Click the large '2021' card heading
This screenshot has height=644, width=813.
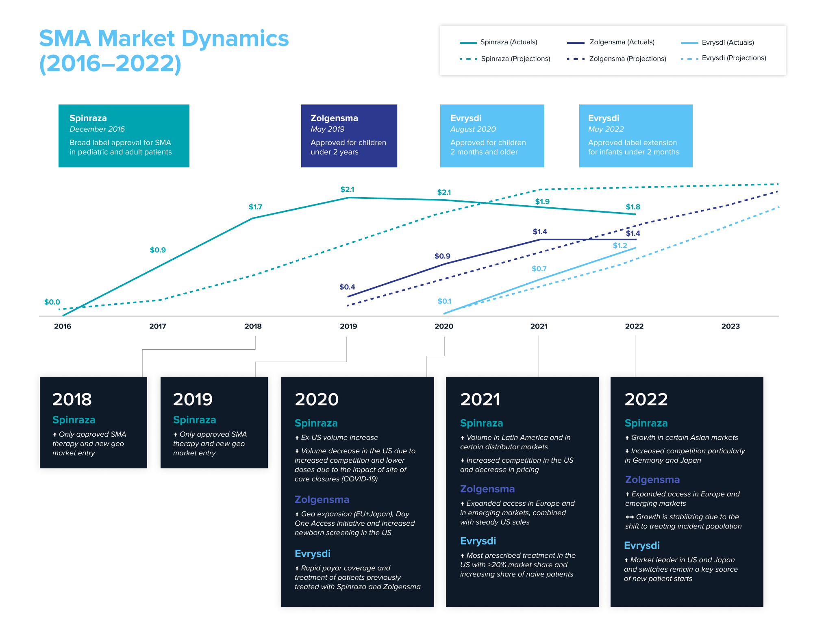pyautogui.click(x=480, y=399)
